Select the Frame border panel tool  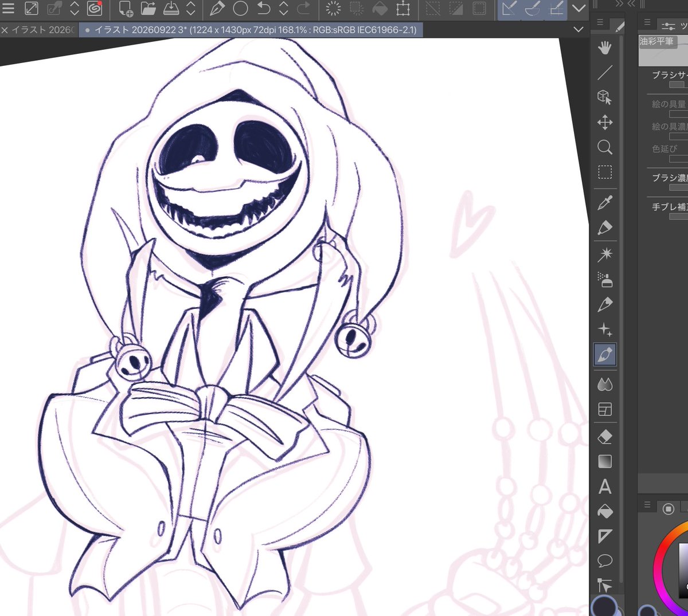coord(605,409)
